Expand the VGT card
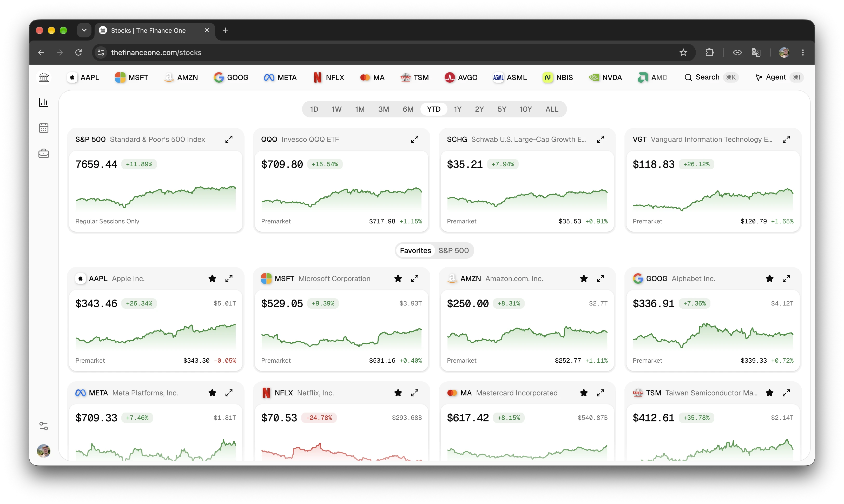 [x=786, y=139]
